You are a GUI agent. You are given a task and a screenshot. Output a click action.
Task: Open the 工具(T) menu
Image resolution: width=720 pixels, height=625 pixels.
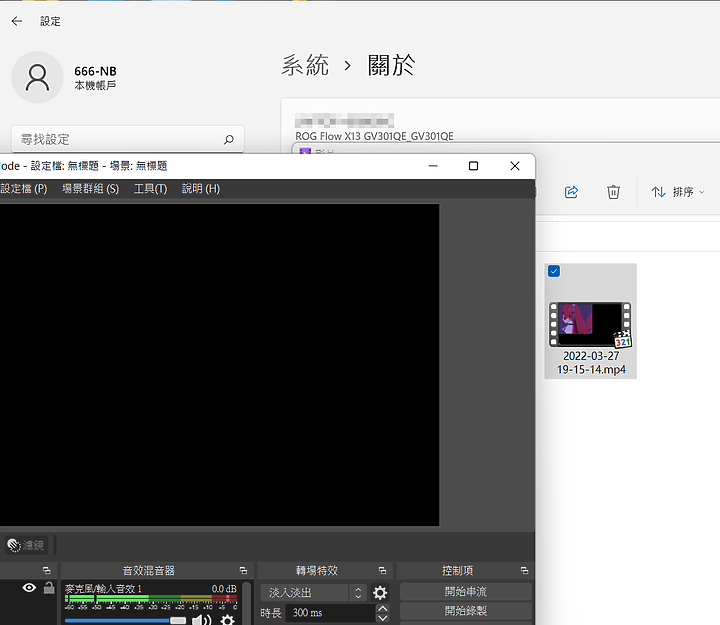coord(150,189)
